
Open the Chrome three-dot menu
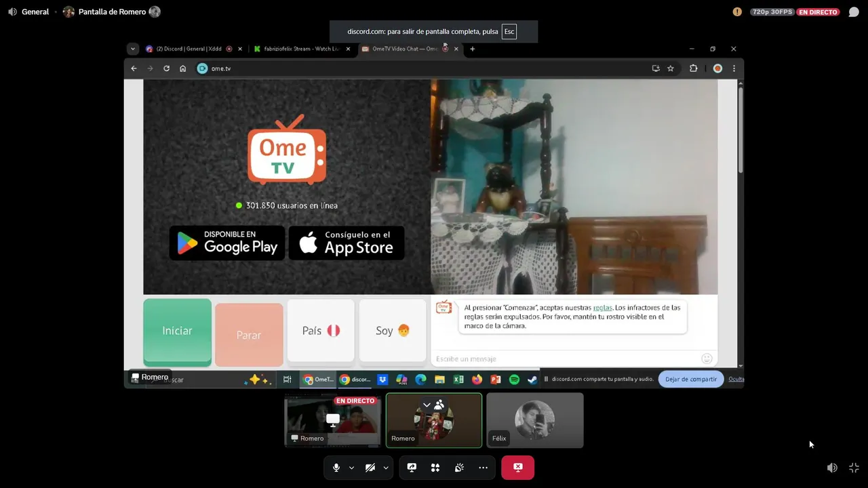pos(734,68)
